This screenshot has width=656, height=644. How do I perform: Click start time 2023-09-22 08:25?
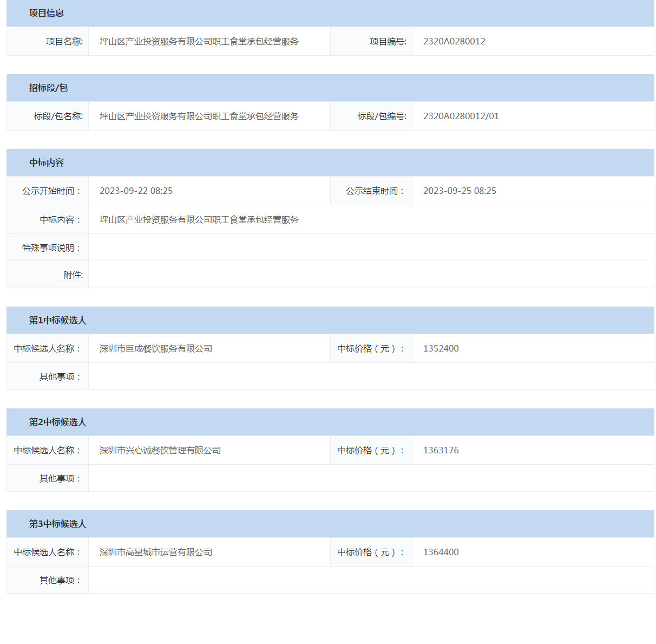point(136,191)
